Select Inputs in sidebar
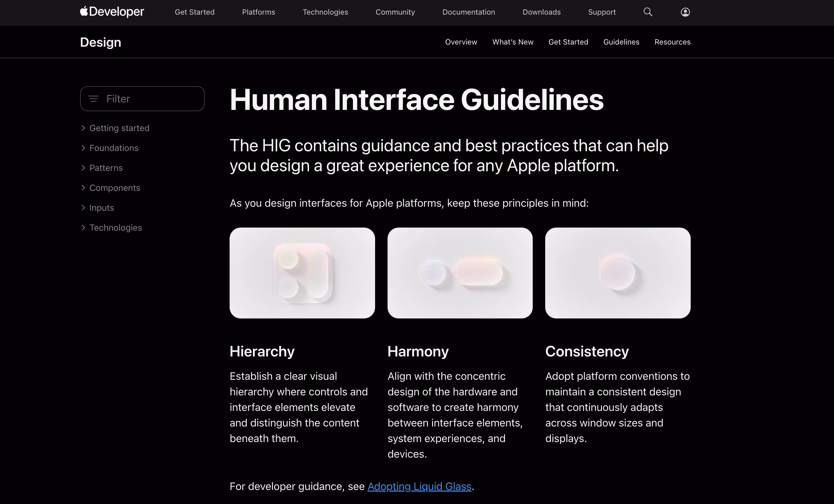 point(102,208)
